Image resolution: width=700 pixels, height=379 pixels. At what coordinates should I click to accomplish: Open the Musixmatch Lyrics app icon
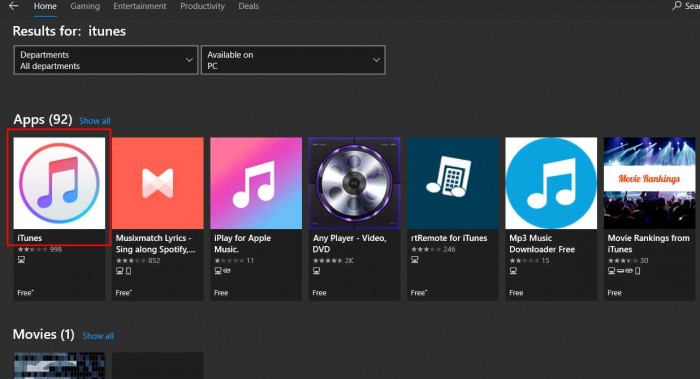click(158, 183)
